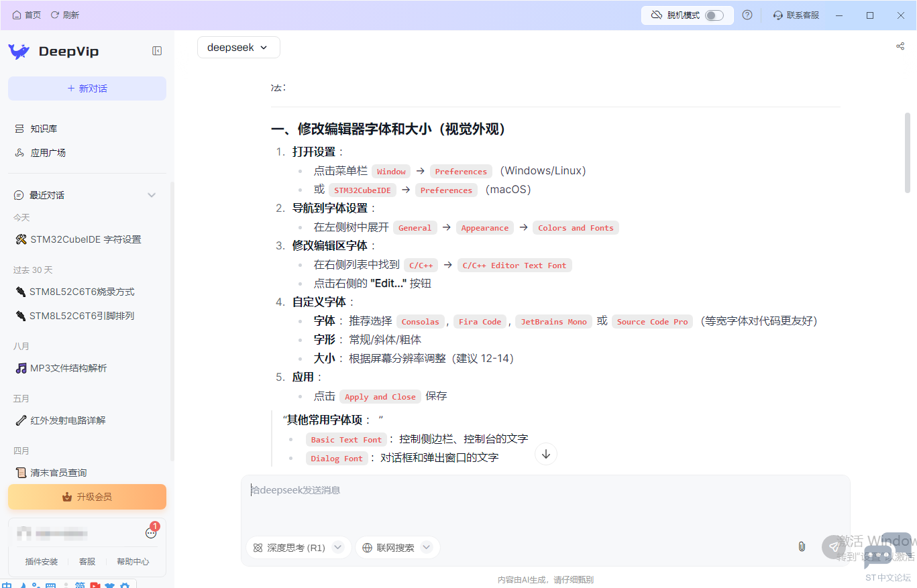Click 刷新 to refresh the page
This screenshot has width=917, height=588.
(65, 15)
